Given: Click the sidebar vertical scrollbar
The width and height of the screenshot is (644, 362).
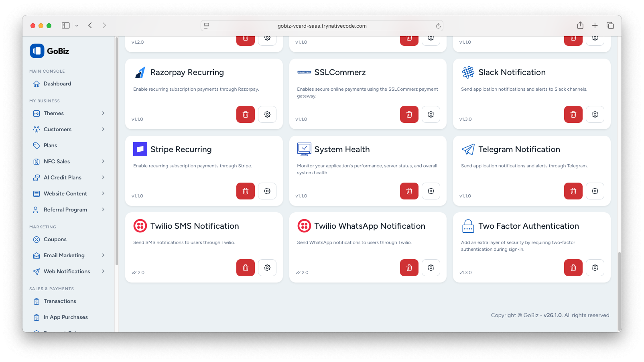Looking at the screenshot, I should 117,152.
